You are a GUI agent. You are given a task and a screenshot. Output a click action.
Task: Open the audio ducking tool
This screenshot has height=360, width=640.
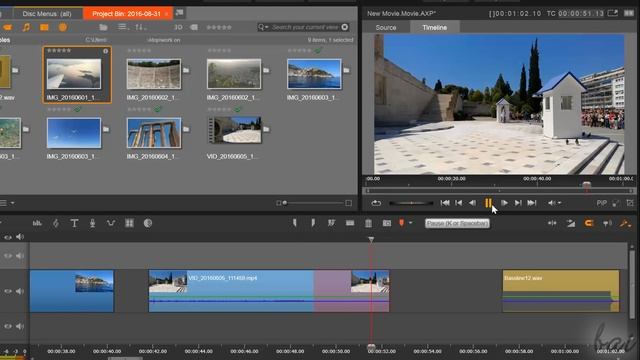pyautogui.click(x=111, y=223)
